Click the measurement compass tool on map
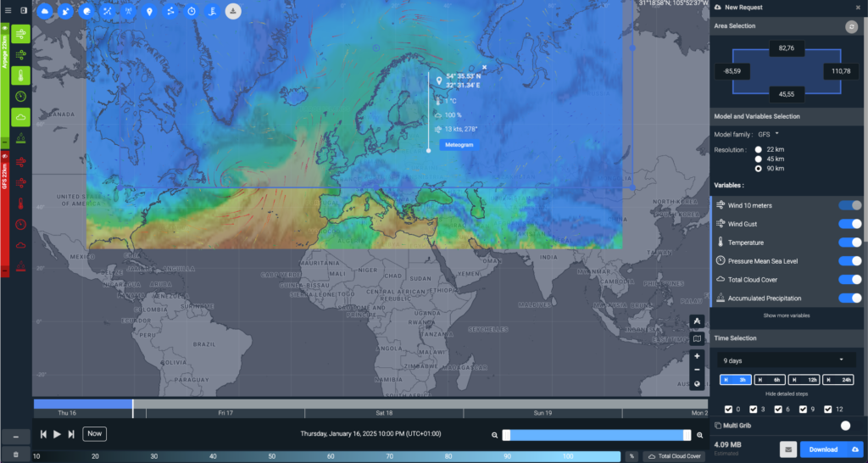Viewport: 868px width, 463px height. (x=697, y=321)
